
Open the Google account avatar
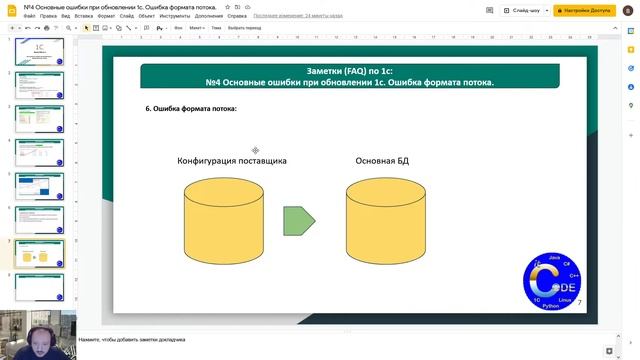(x=628, y=11)
